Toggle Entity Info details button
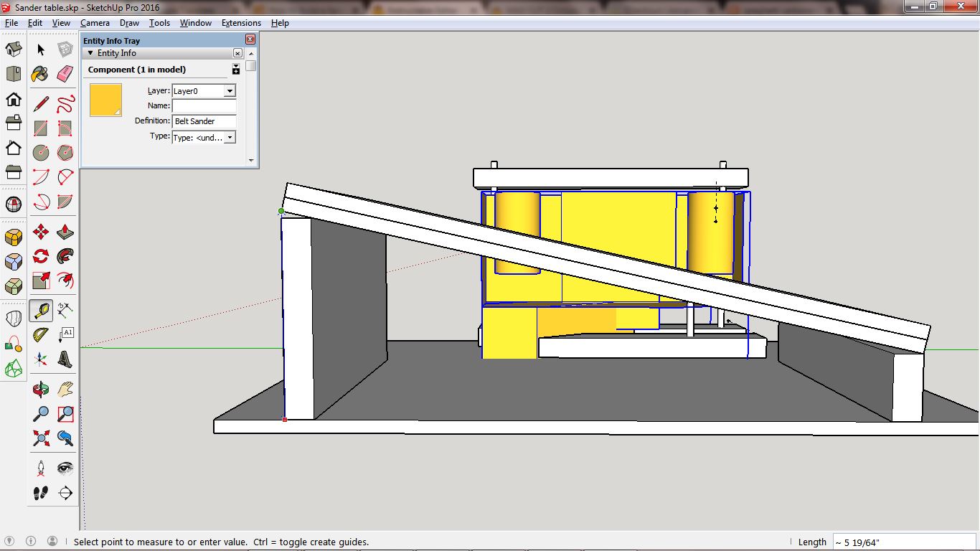The width and height of the screenshot is (980, 551). pyautogui.click(x=236, y=69)
